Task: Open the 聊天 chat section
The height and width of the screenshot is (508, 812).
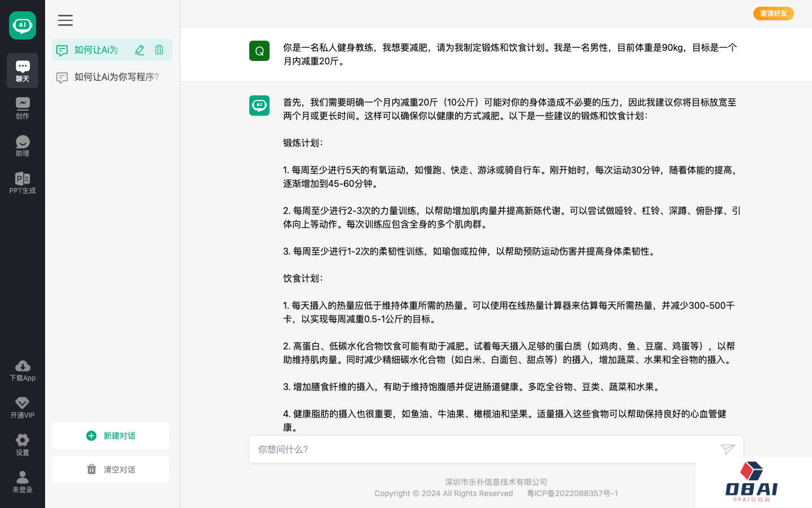Action: [x=23, y=71]
